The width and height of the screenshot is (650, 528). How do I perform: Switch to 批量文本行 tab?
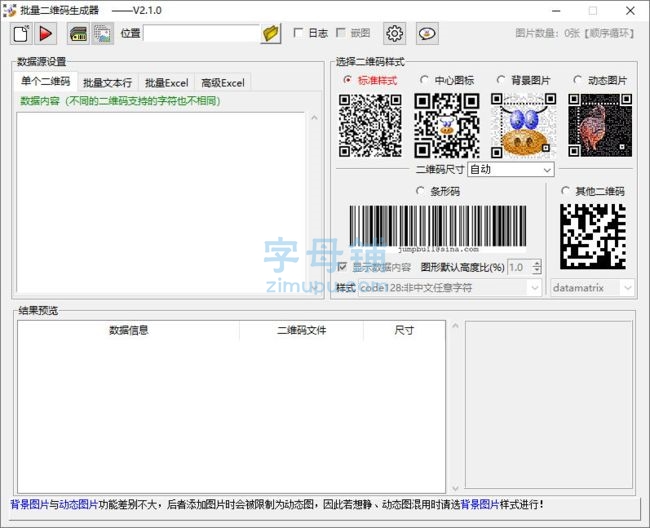click(107, 82)
